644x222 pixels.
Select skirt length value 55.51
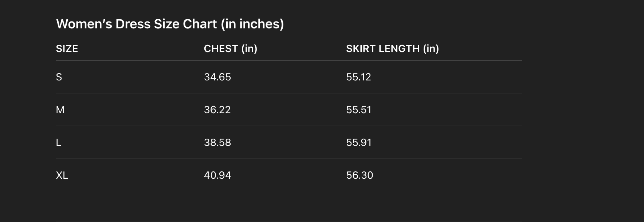click(358, 110)
